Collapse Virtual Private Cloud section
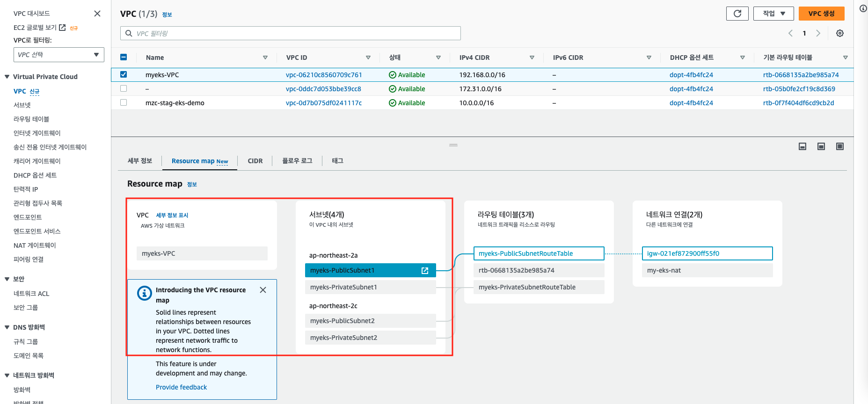868x404 pixels. click(7, 77)
